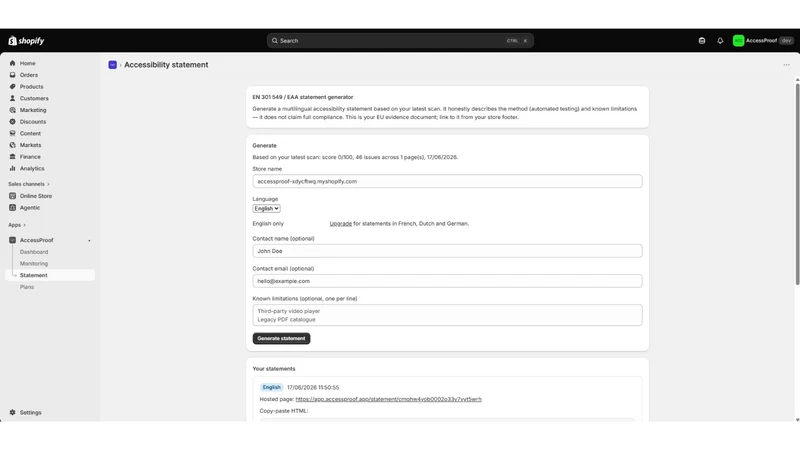Click the Shopify logo
The height and width of the screenshot is (450, 800).
pyautogui.click(x=26, y=41)
